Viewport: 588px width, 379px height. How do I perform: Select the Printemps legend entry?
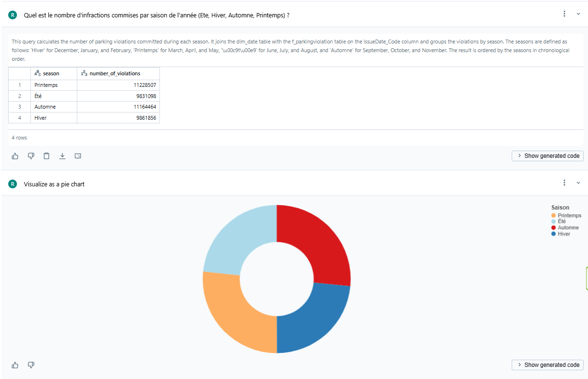tap(566, 215)
